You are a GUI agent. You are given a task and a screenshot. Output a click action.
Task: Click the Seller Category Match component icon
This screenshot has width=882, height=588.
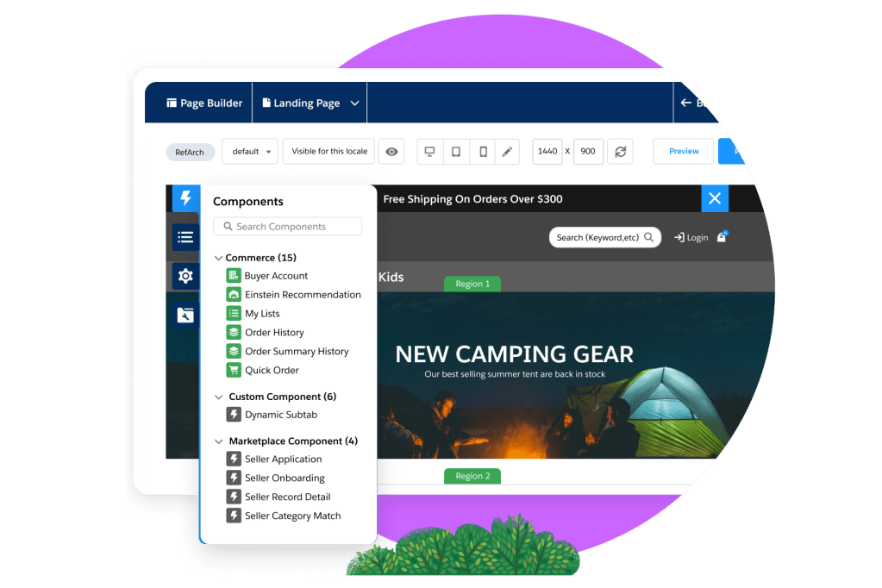click(x=234, y=516)
